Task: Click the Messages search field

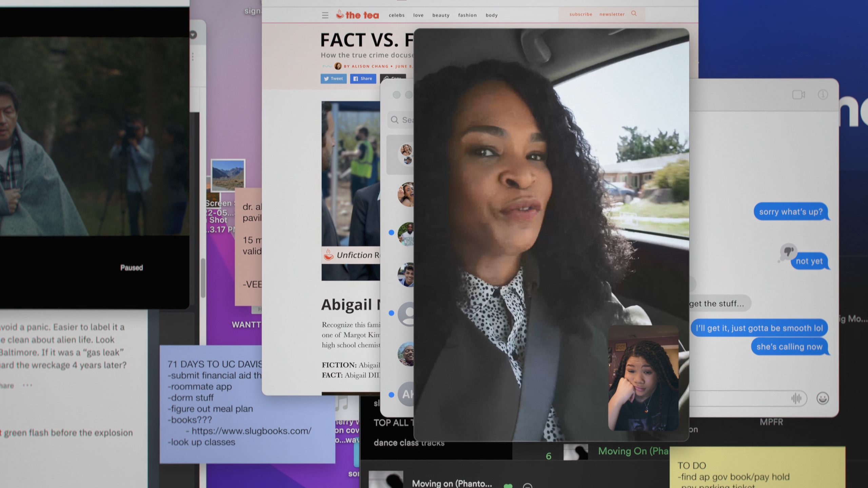Action: (x=403, y=120)
